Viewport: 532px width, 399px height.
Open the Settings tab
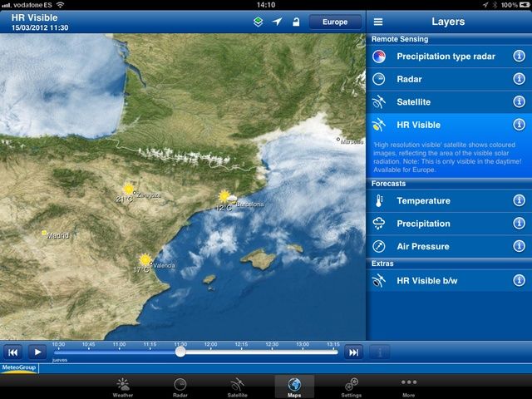(351, 387)
